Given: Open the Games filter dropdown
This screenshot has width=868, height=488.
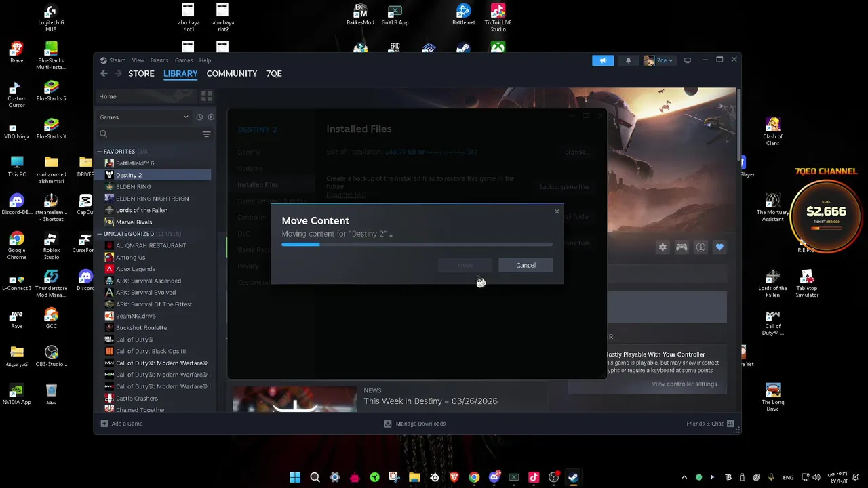Looking at the screenshot, I should (x=144, y=117).
